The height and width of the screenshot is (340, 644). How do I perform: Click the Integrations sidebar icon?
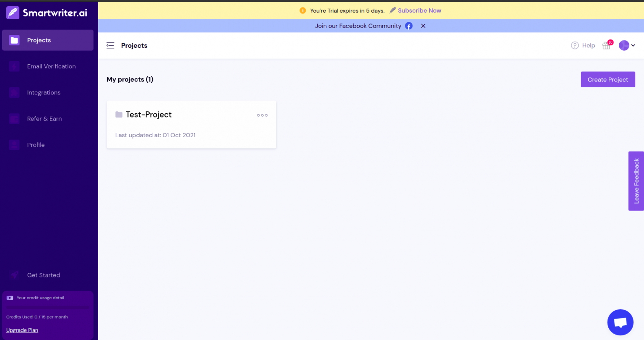point(14,92)
